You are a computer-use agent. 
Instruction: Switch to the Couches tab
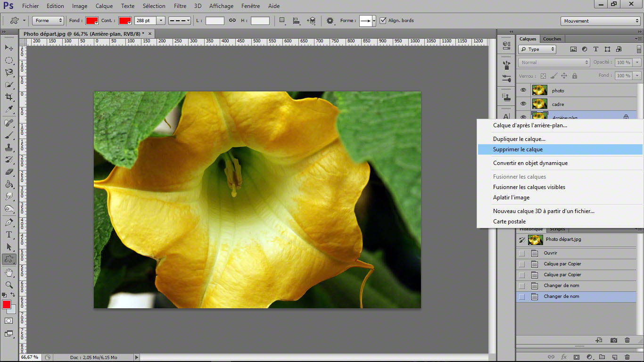click(x=552, y=39)
